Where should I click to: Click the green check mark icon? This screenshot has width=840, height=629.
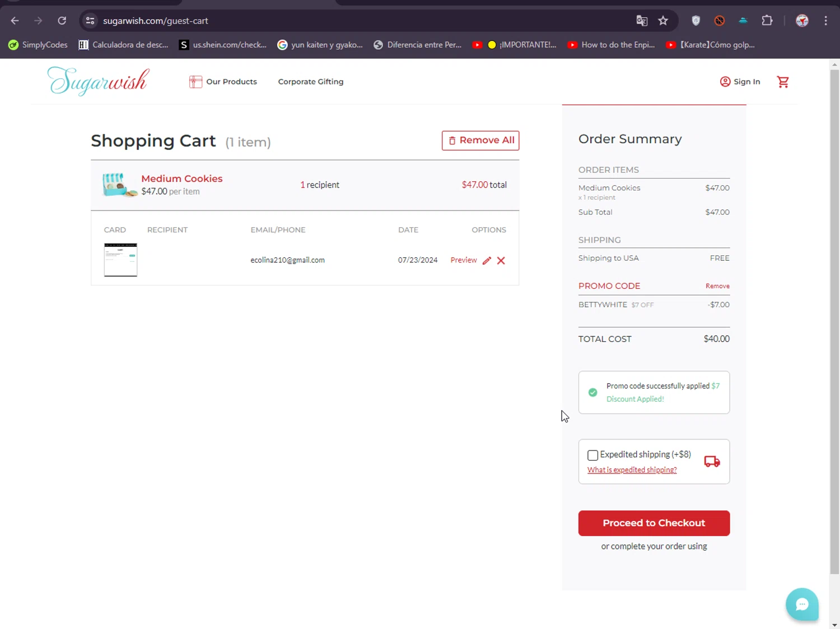point(593,392)
